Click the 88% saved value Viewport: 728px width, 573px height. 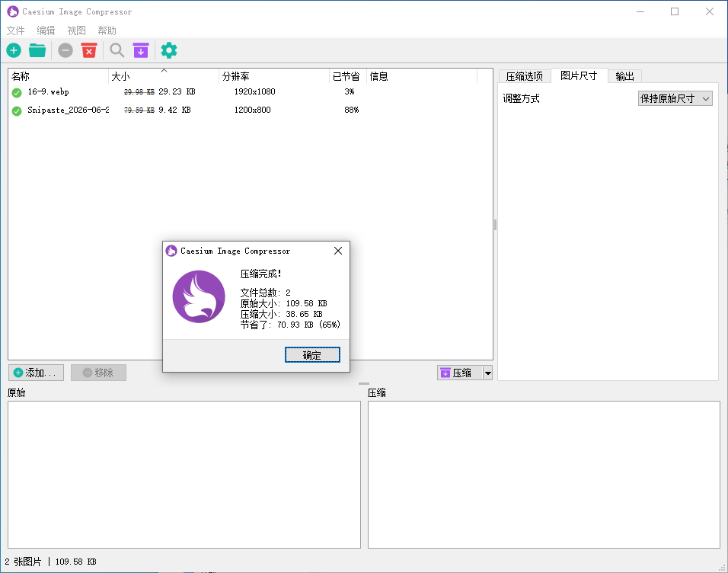click(x=352, y=110)
